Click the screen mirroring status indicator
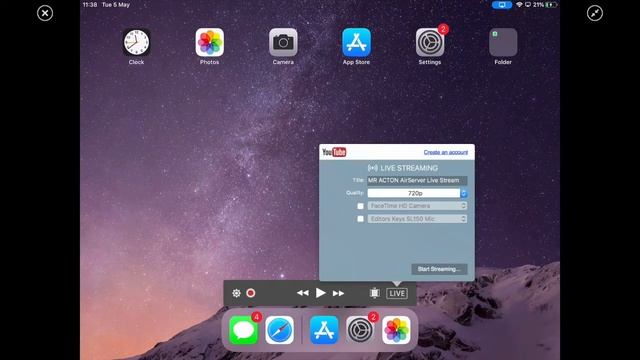The height and width of the screenshot is (360, 640). click(x=502, y=5)
